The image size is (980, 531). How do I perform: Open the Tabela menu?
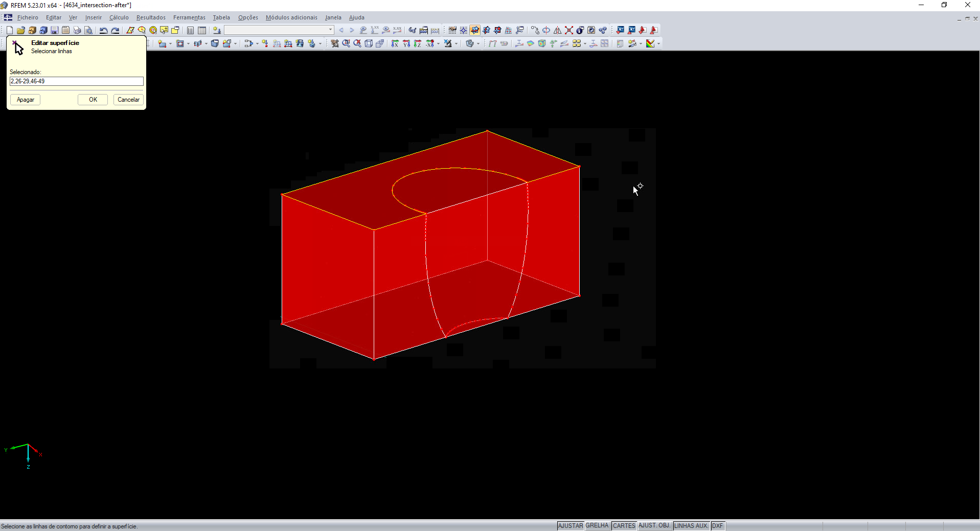click(221, 17)
